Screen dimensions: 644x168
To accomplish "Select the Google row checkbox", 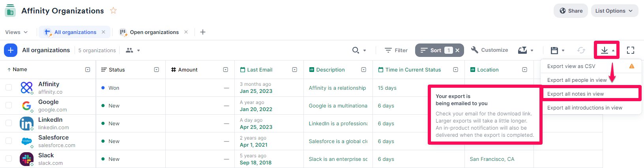I will pos(9,106).
